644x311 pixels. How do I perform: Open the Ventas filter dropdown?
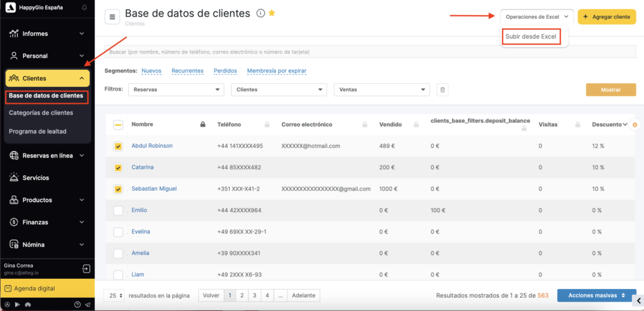click(x=382, y=90)
